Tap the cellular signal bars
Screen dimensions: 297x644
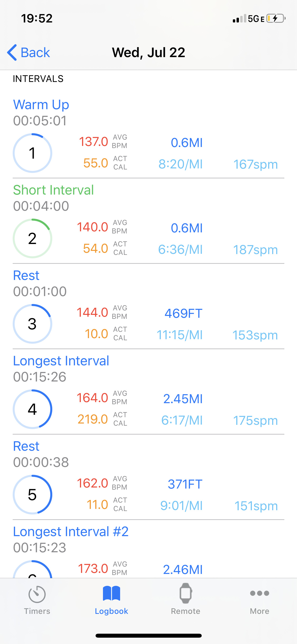239,19
